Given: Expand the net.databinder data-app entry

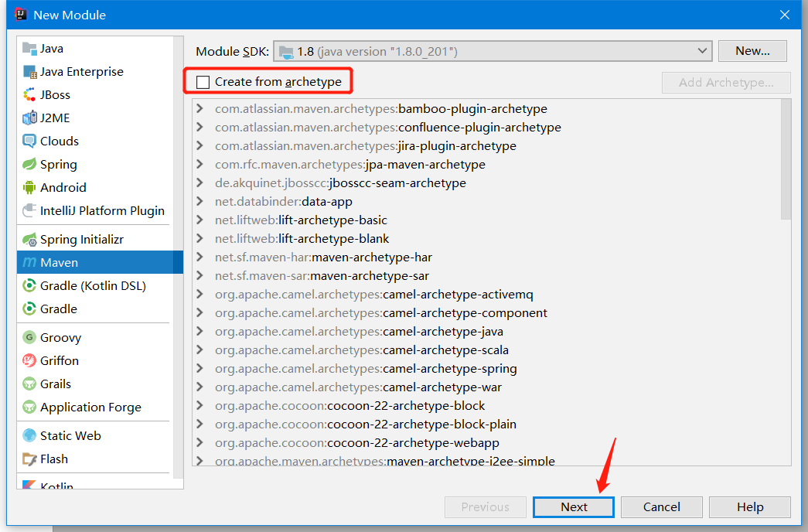Looking at the screenshot, I should coord(200,202).
